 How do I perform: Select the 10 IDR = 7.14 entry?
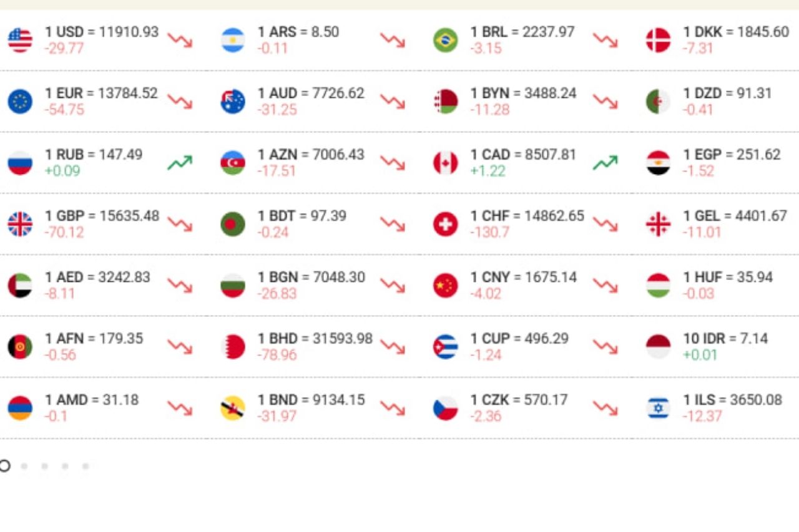725,339
